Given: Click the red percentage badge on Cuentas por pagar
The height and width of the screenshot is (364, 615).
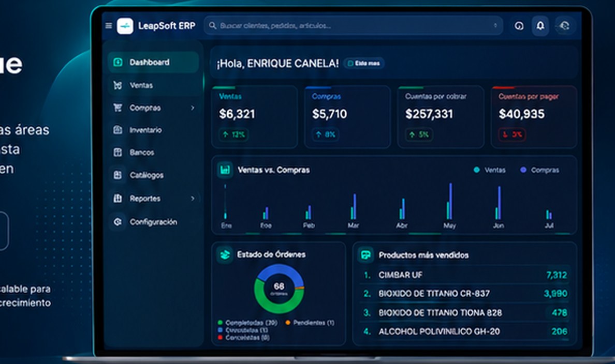Looking at the screenshot, I should click(512, 134).
